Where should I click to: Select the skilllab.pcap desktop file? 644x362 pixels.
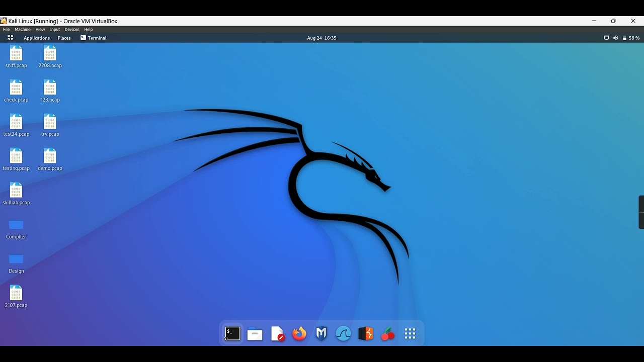point(16,194)
